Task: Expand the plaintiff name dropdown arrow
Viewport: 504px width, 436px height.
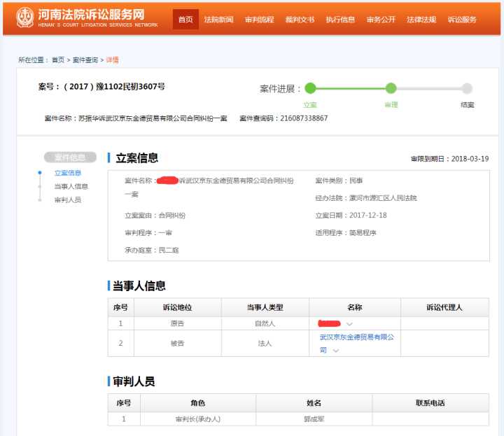Action: pos(349,324)
